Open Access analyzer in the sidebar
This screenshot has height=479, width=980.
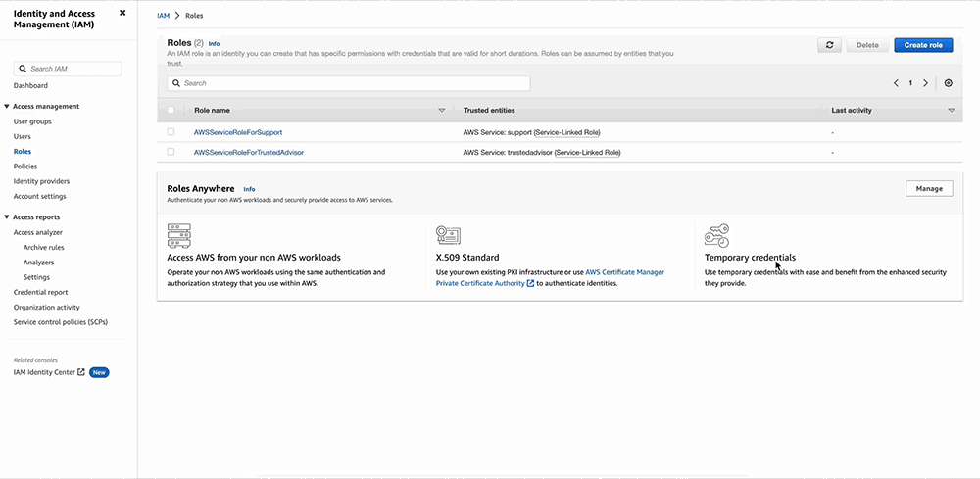[38, 232]
